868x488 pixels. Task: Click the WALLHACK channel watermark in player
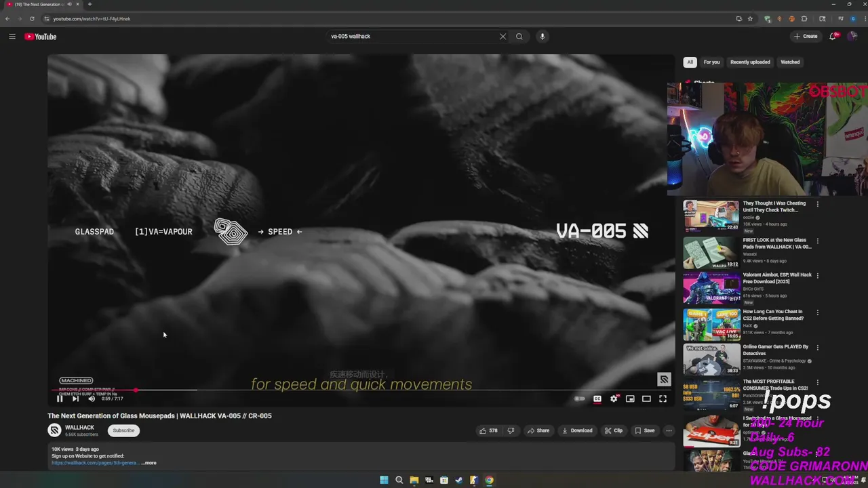point(664,380)
